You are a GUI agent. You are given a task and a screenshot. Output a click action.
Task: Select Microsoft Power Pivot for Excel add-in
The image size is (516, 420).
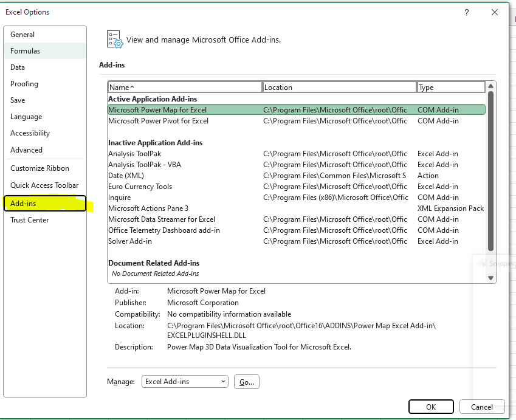(x=297, y=121)
